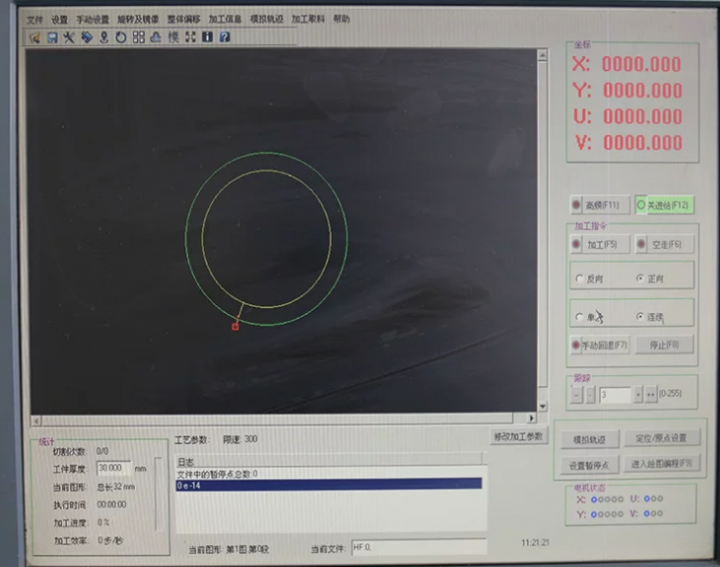Open the wrench settings tool icon
This screenshot has height=567, width=720.
pyautogui.click(x=69, y=37)
